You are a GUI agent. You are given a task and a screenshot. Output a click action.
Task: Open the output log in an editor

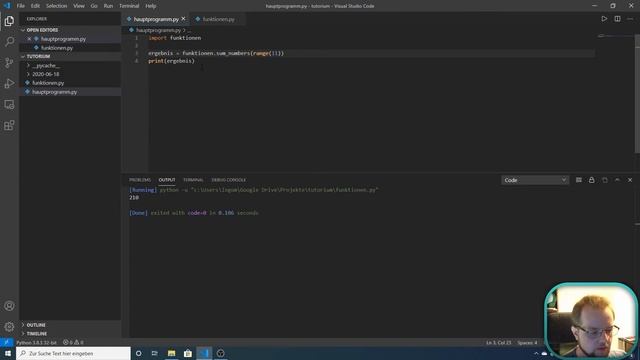(604, 180)
